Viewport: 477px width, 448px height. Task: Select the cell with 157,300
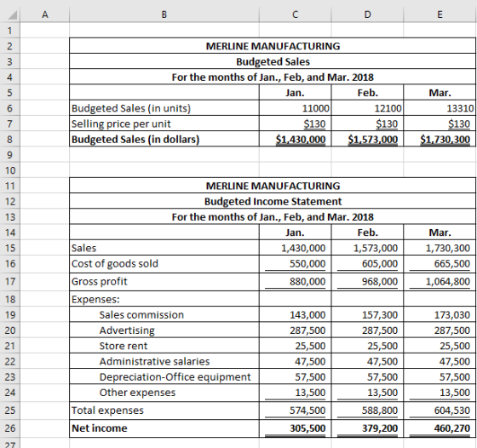pos(367,314)
